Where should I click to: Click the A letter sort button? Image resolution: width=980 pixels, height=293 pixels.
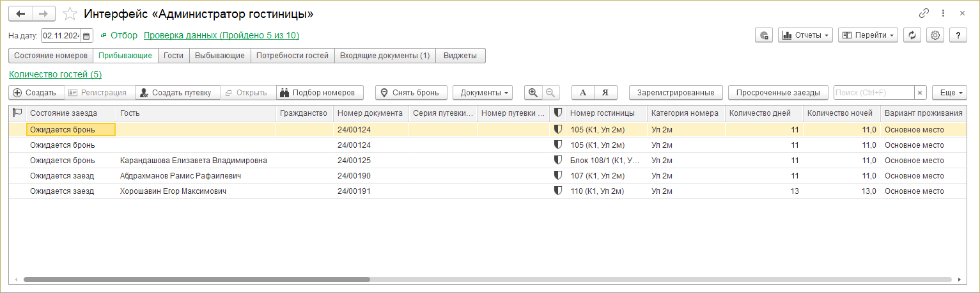[583, 93]
